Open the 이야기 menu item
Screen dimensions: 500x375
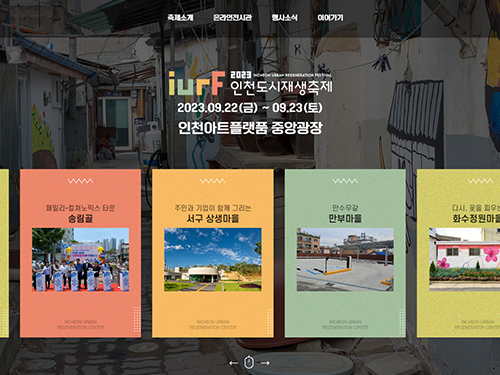click(330, 18)
